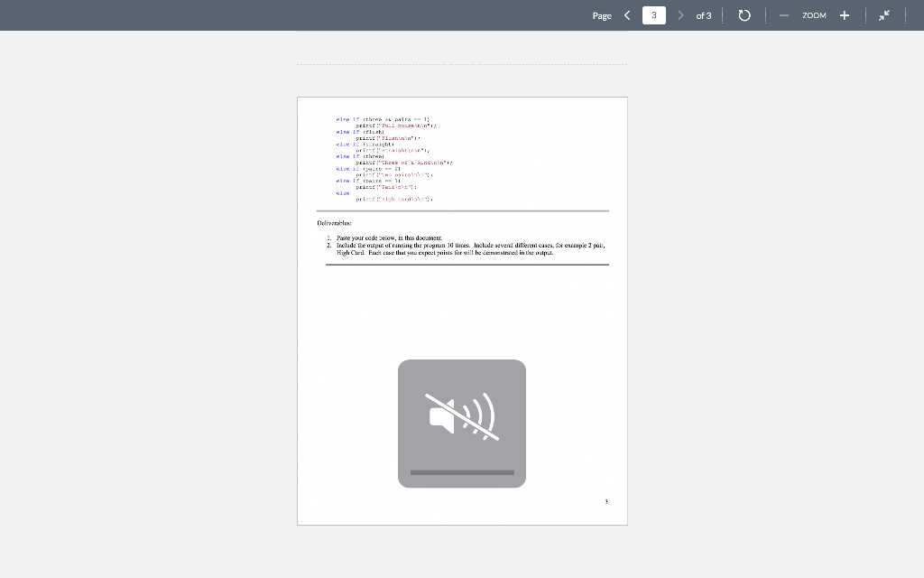Zoom in on the document
Image resolution: width=924 pixels, height=578 pixels.
click(x=845, y=15)
